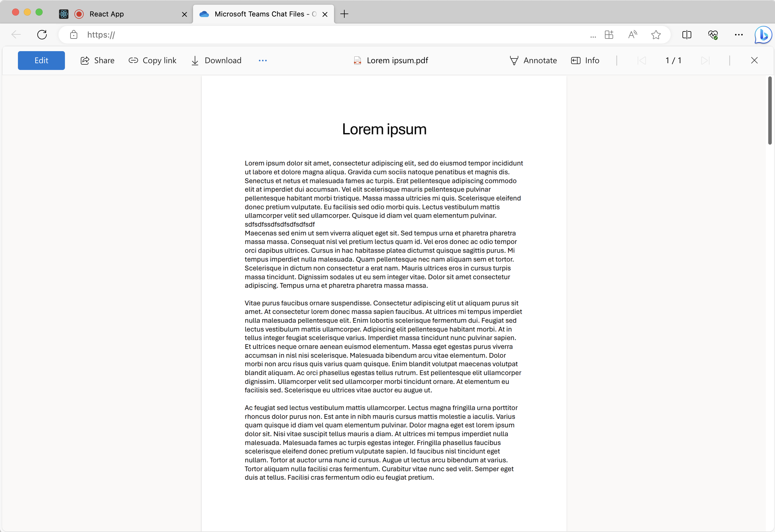
Task: Open the Info panel
Action: point(586,60)
